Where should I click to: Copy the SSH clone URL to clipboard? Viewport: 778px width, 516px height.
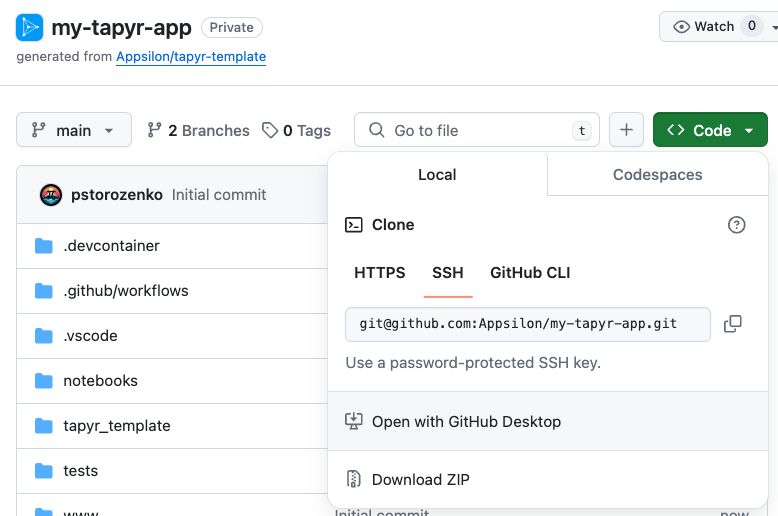(732, 324)
